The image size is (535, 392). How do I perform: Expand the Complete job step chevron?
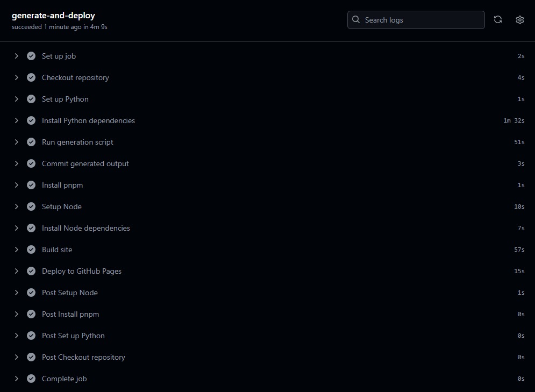(x=16, y=379)
